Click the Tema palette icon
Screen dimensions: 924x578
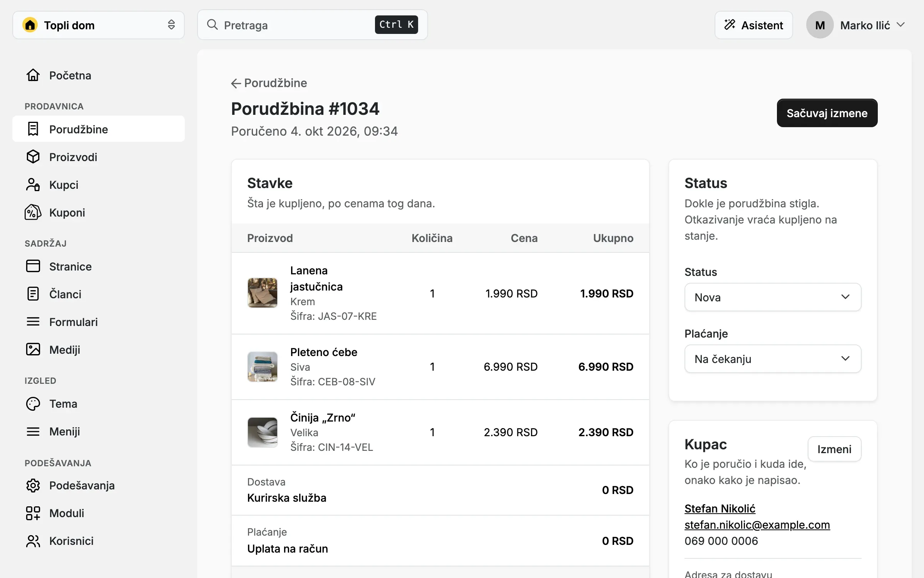(33, 403)
